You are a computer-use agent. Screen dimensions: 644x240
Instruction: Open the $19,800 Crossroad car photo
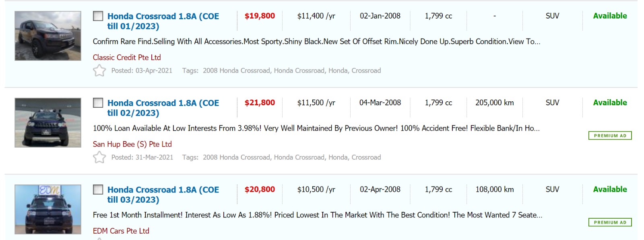48,36
